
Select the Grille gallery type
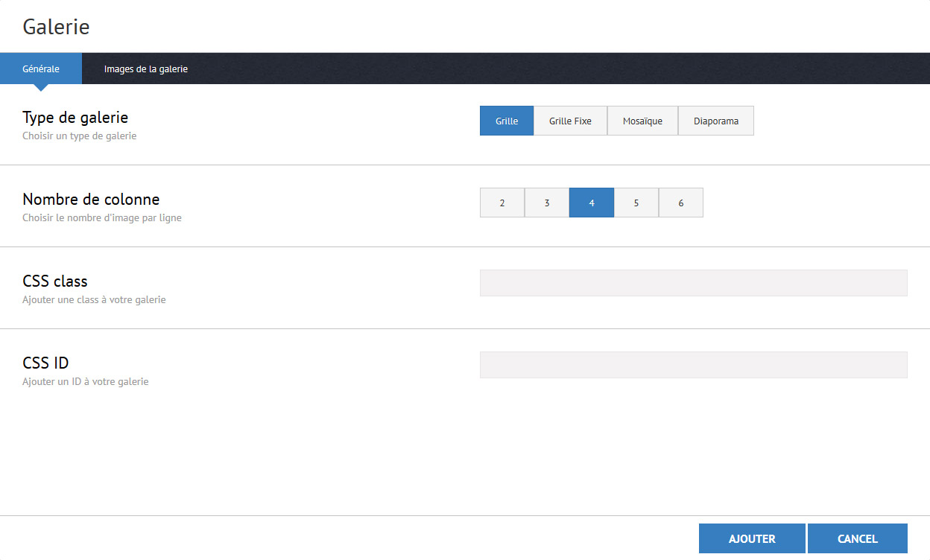(x=507, y=121)
